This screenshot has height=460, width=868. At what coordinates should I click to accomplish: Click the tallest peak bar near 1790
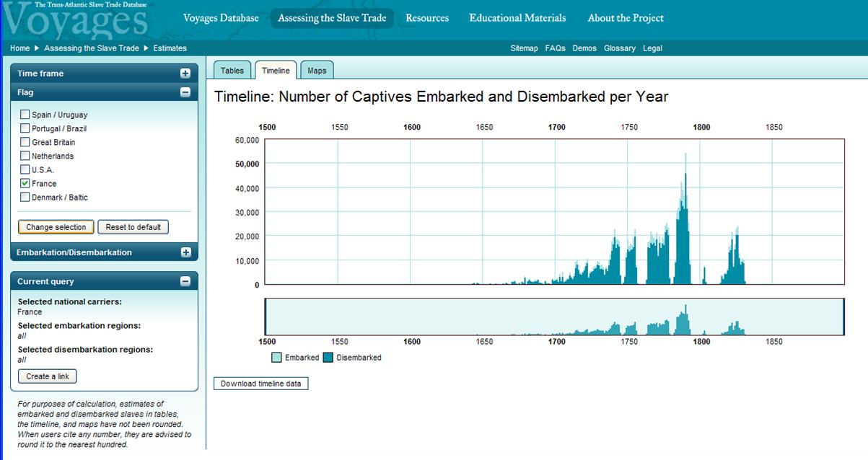pos(685,219)
